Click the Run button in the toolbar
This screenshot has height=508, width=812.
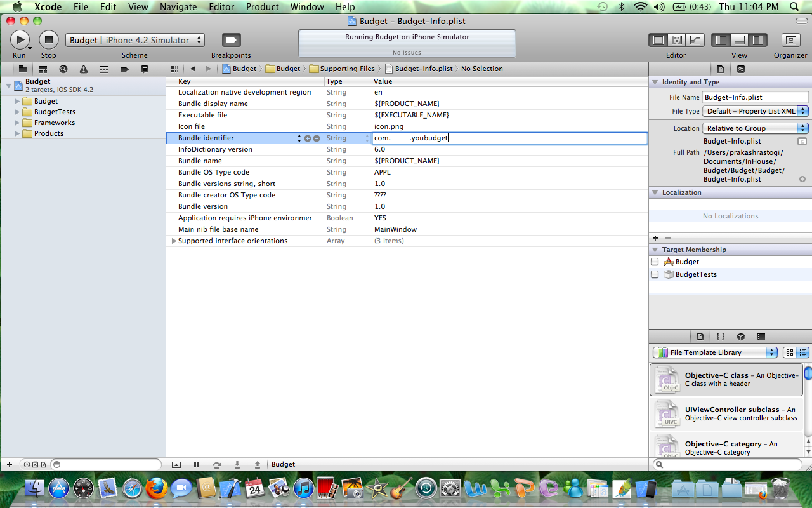pos(20,39)
